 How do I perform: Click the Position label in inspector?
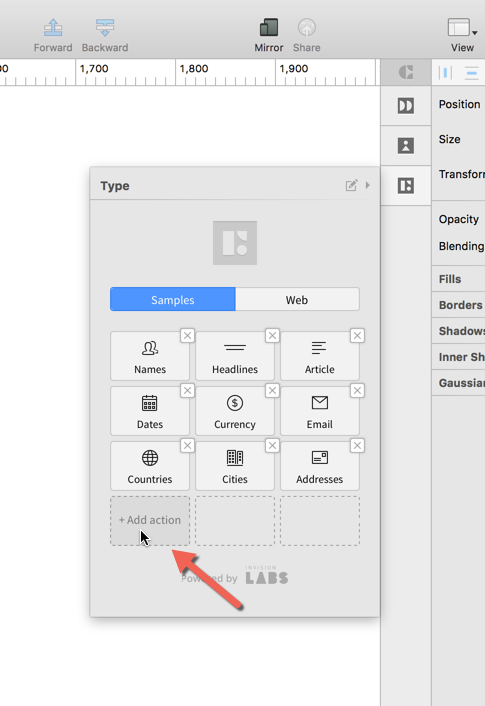tap(460, 104)
